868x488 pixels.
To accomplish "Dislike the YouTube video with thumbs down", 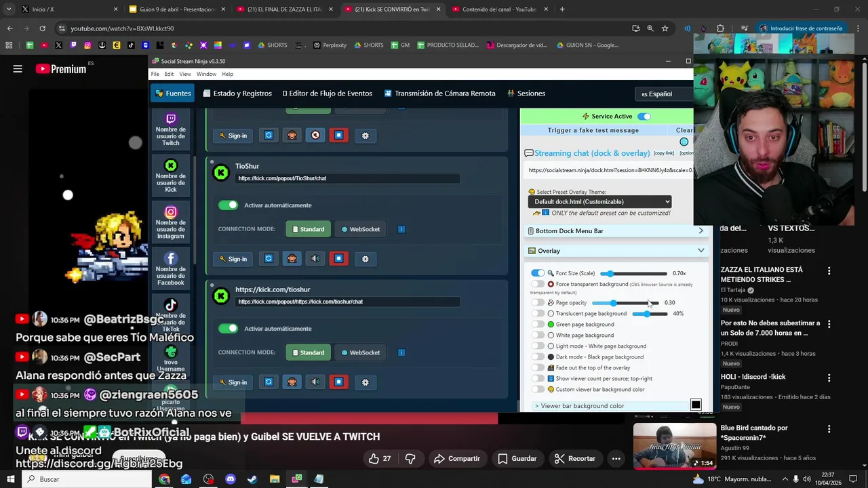I will click(x=410, y=458).
